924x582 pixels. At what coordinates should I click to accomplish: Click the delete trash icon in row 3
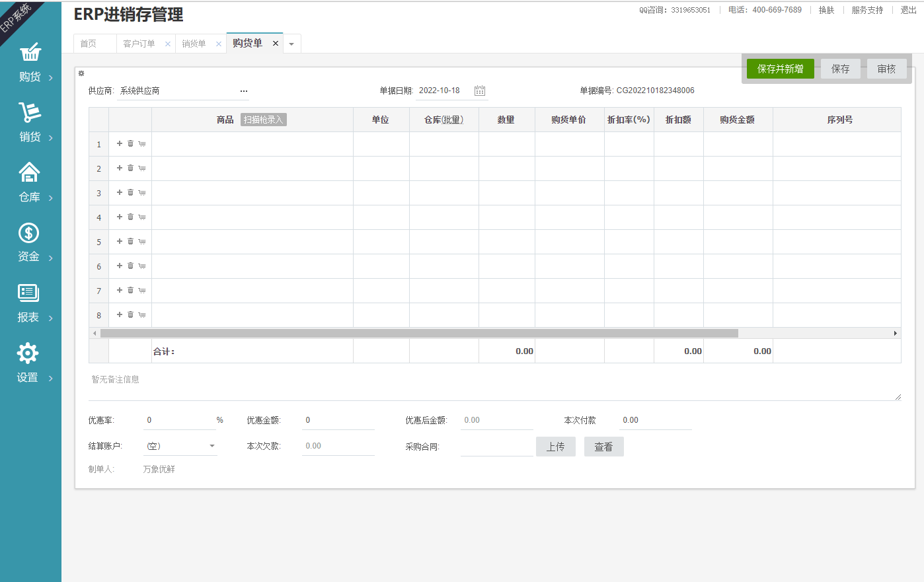coord(131,192)
